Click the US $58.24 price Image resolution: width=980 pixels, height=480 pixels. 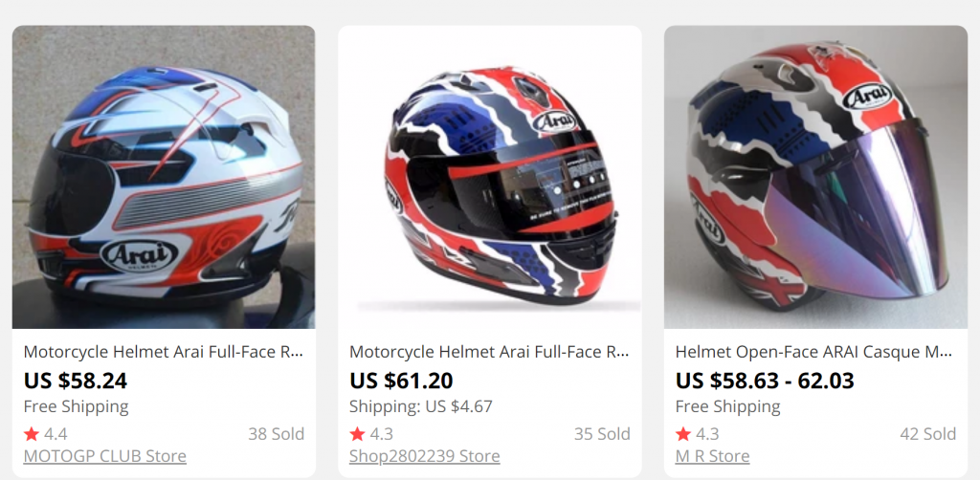76,381
